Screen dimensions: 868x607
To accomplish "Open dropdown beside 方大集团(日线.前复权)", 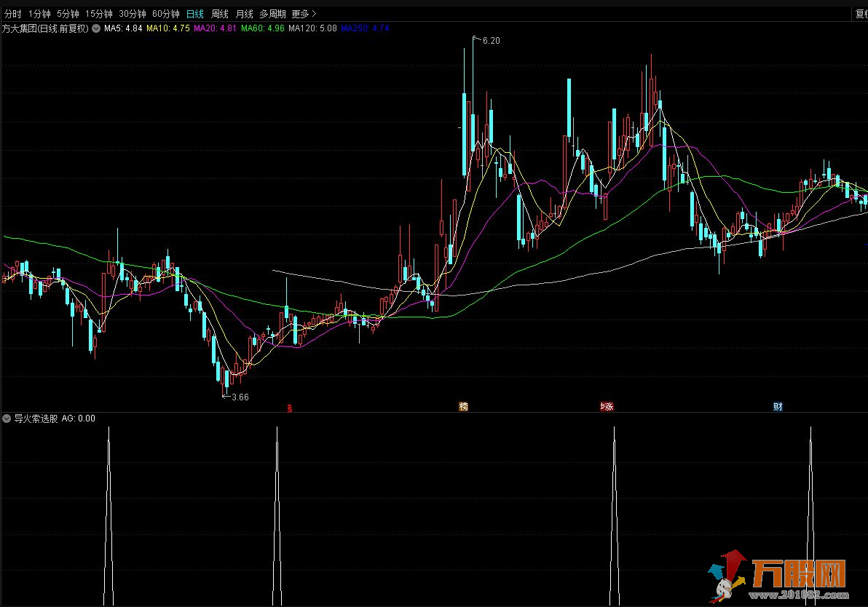I will click(96, 28).
